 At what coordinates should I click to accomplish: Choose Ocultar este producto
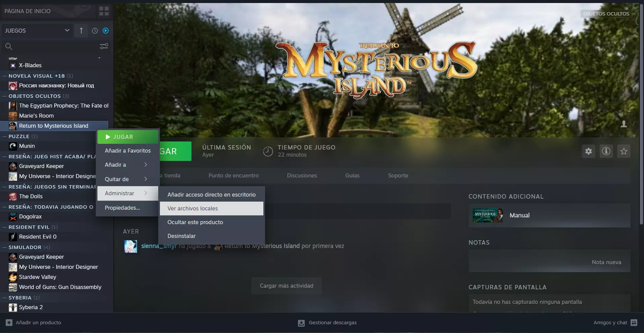212,222
